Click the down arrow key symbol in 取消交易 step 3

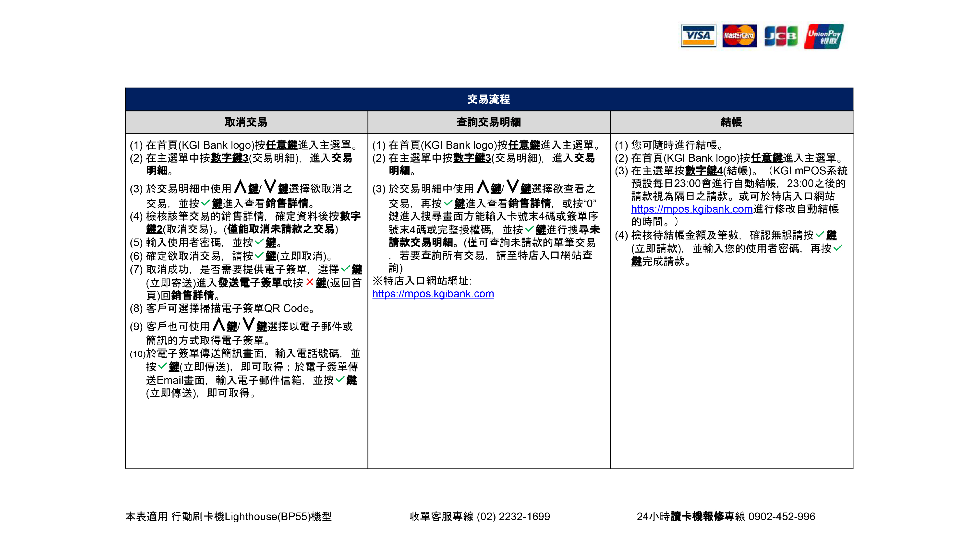[x=270, y=187]
